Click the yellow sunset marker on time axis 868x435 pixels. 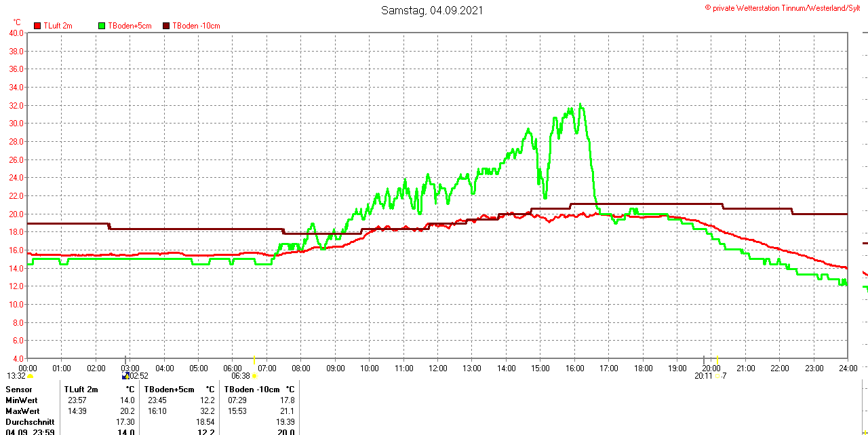click(x=717, y=360)
